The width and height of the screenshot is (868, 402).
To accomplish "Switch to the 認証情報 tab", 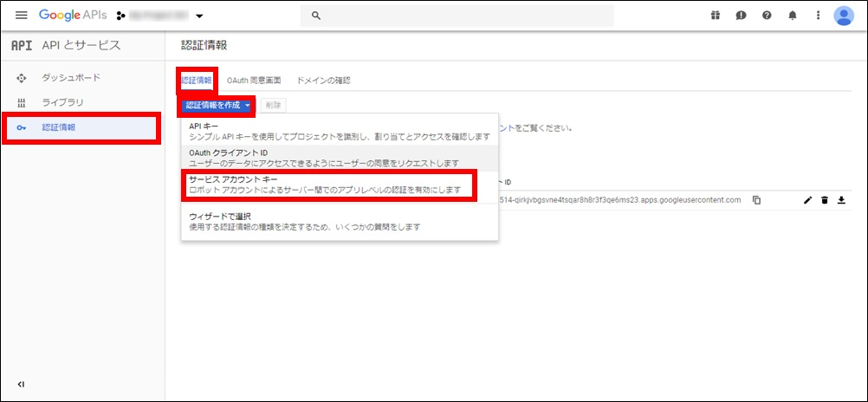I will (197, 81).
